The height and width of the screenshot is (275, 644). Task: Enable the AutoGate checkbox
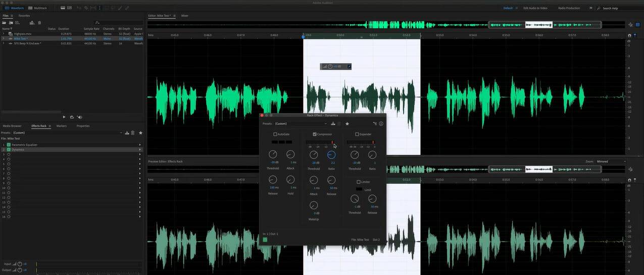coord(275,134)
